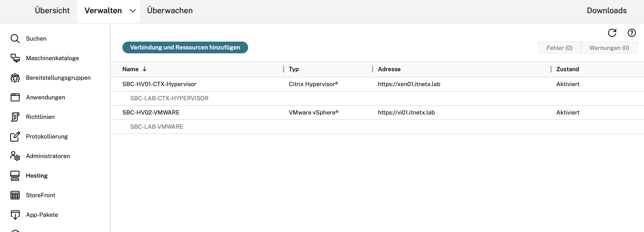Select the Verwalten tab
This screenshot has width=644, height=232.
[x=103, y=11]
